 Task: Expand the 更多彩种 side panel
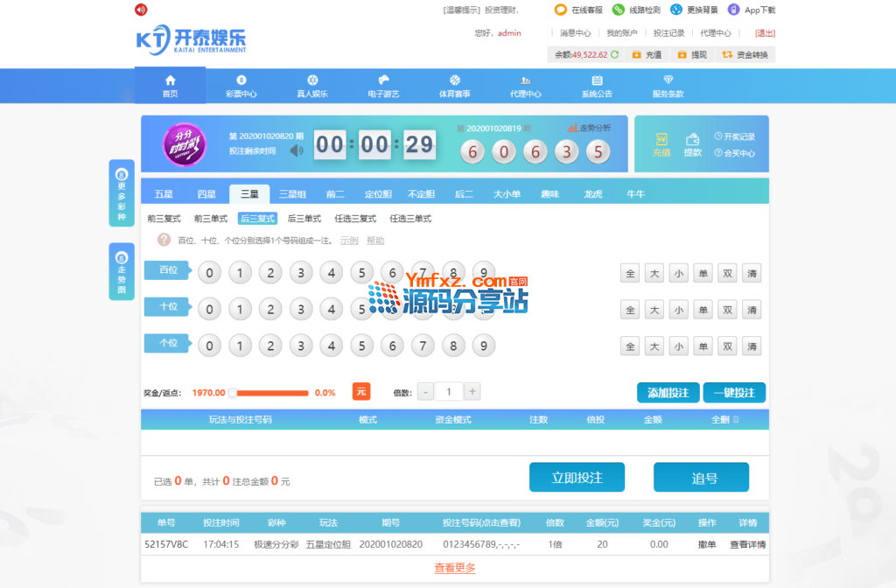122,193
